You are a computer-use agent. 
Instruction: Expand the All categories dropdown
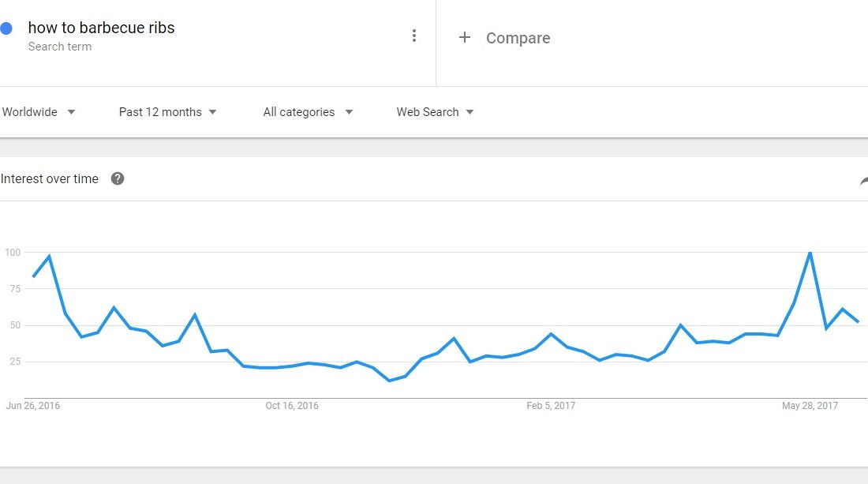(308, 112)
